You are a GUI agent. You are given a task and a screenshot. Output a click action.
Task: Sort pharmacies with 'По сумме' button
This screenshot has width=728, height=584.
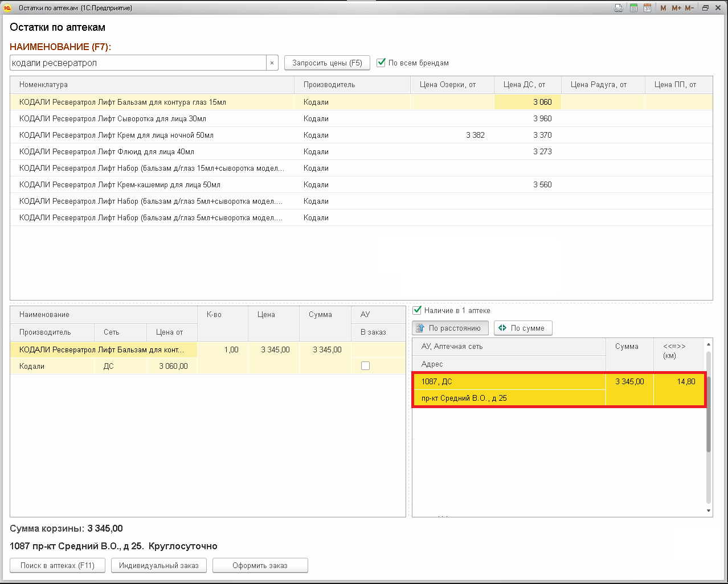(523, 328)
